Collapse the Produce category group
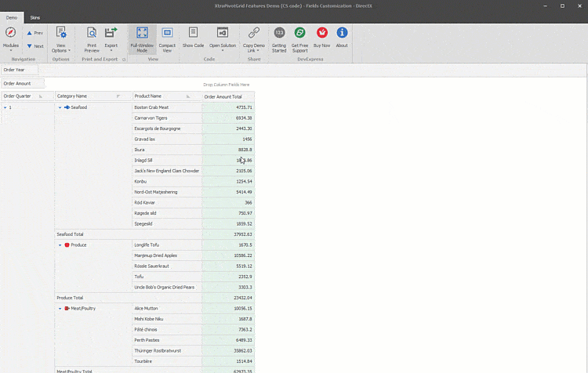Viewport: 588px width, 373px height. 60,245
